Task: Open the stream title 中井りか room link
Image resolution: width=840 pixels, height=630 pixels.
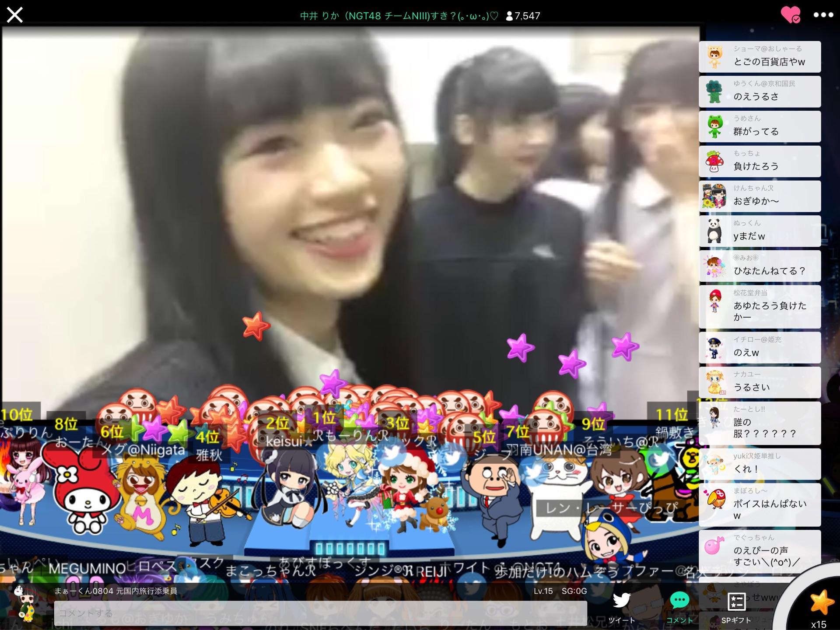Action: (x=399, y=16)
